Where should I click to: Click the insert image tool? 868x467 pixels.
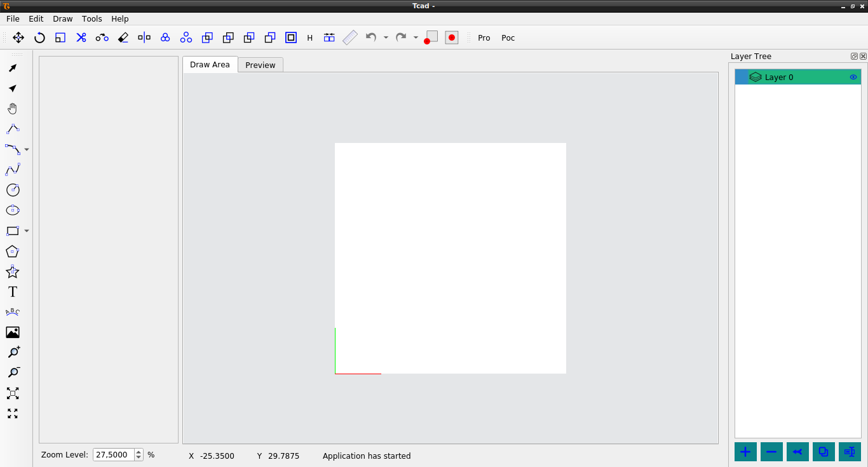coord(13,332)
